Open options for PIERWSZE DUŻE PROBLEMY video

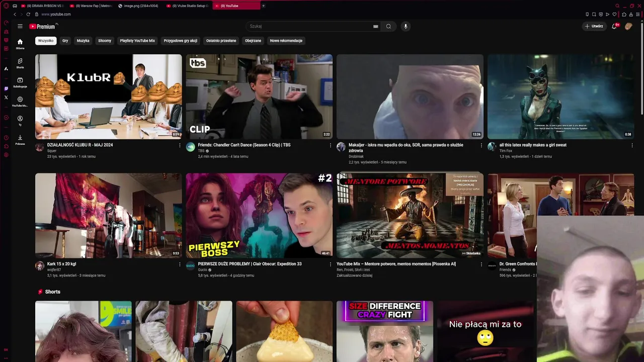click(x=331, y=264)
